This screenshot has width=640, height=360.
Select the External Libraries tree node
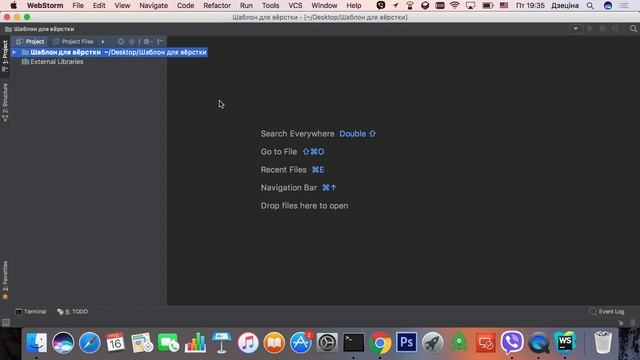click(53, 62)
